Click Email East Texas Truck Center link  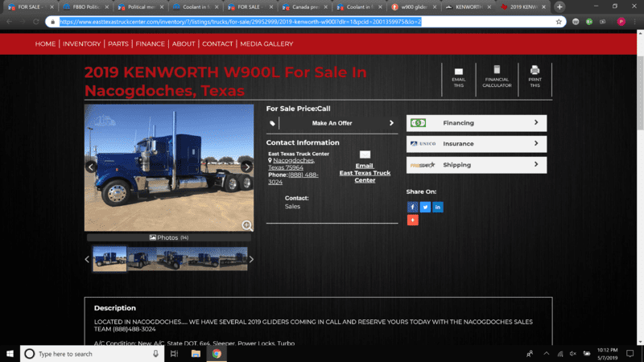tap(365, 173)
